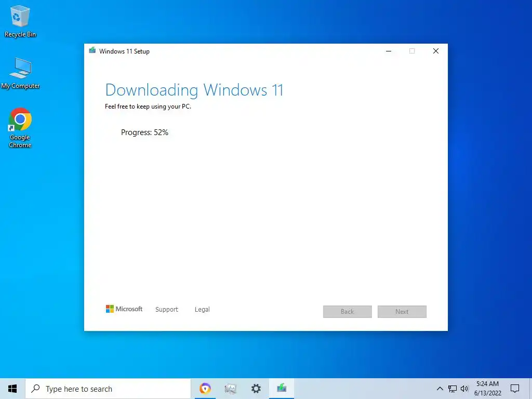Close the Windows 11 Setup window
Screen dimensions: 532x399
[436, 51]
